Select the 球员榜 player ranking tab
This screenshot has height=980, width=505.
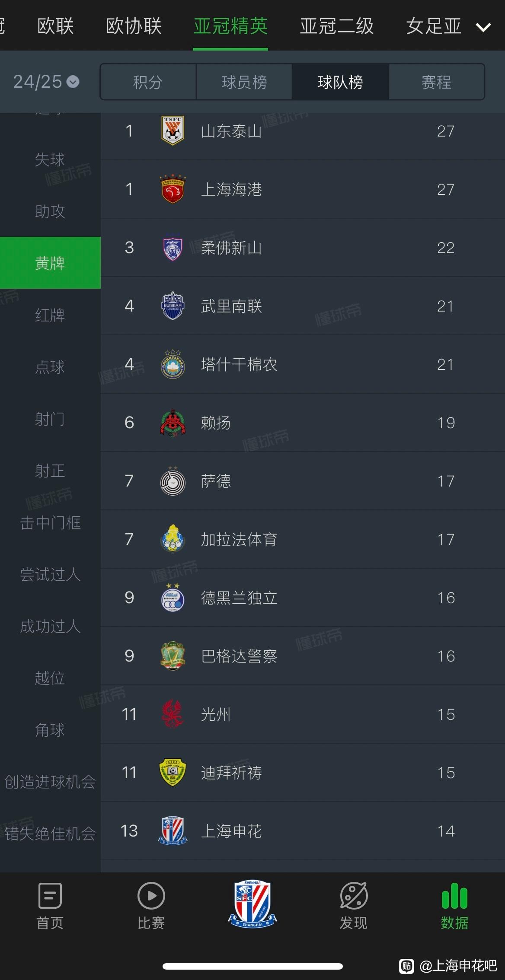244,82
